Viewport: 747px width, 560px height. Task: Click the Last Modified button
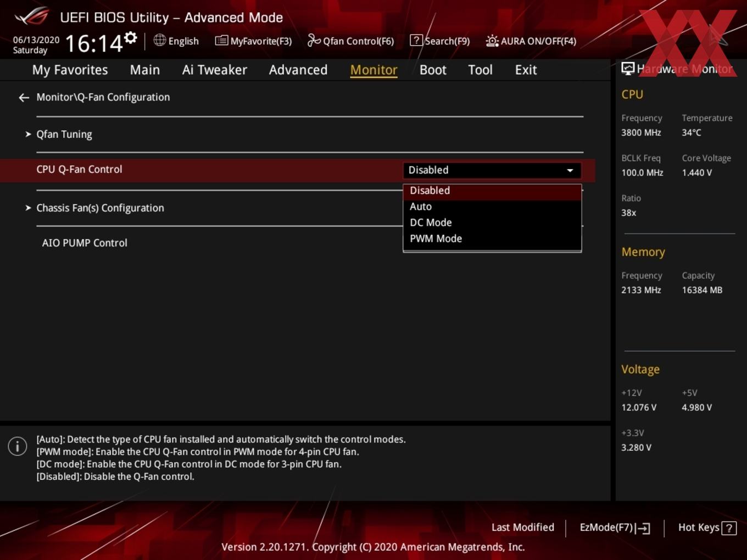coord(523,527)
